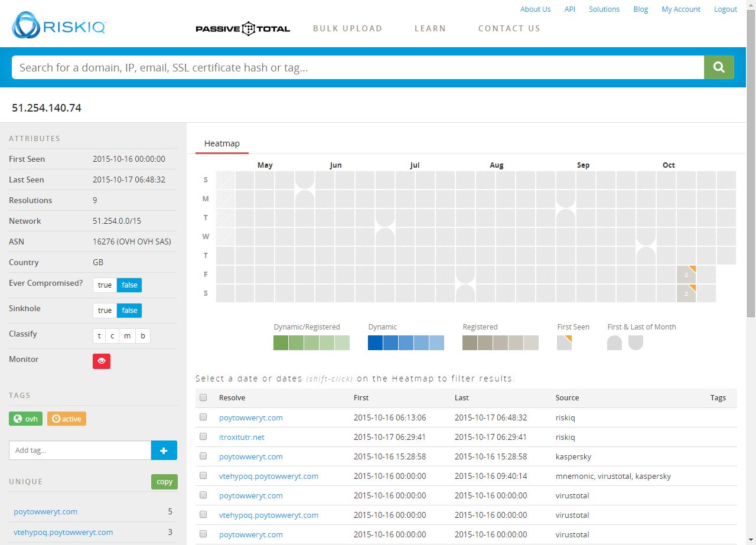This screenshot has width=756, height=545.
Task: Classify as c
Action: [112, 336]
